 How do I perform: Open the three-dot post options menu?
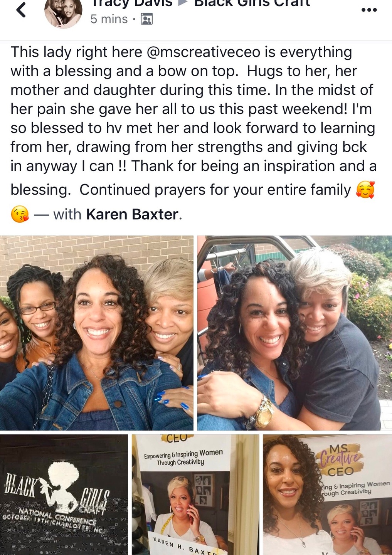coord(369,10)
